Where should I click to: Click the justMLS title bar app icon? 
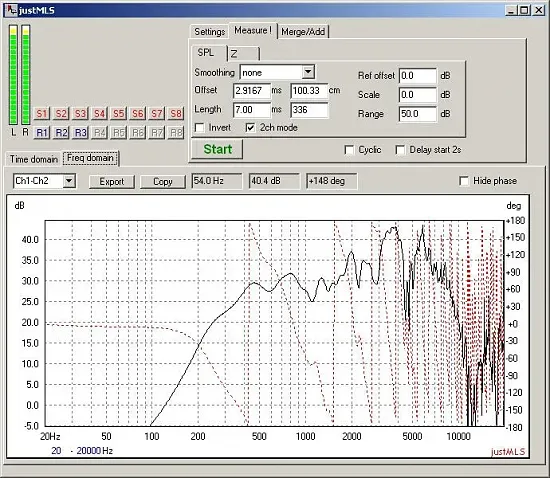pyautogui.click(x=11, y=10)
